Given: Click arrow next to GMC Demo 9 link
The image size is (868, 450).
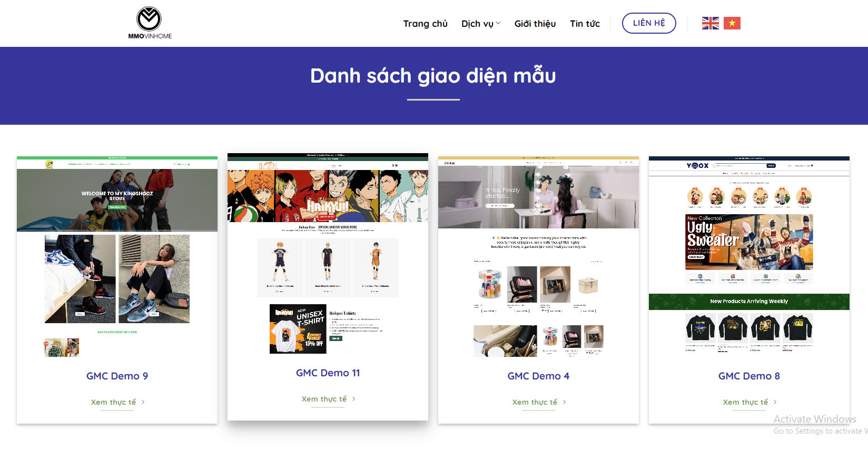Looking at the screenshot, I should (x=143, y=402).
